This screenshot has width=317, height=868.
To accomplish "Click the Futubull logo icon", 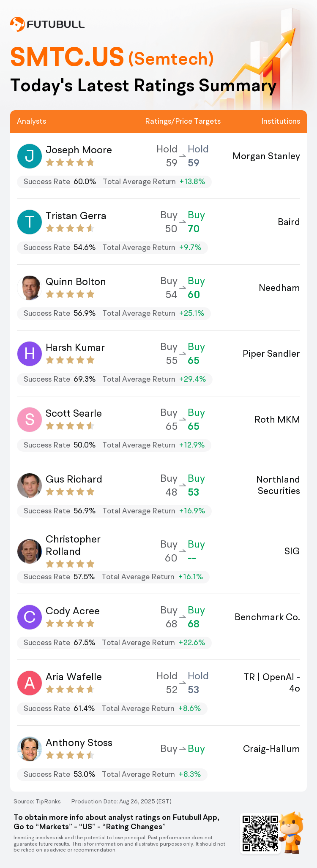I will [x=17, y=24].
